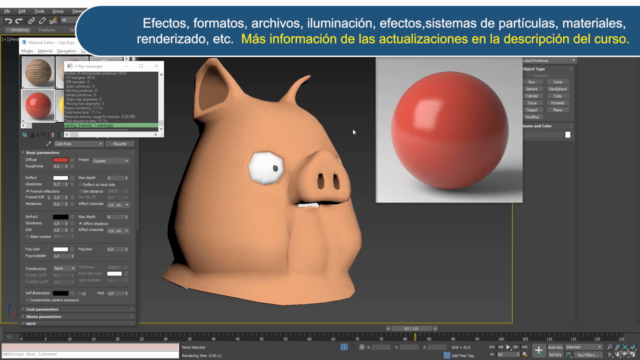Open the Preset Custom dropdown
The height and width of the screenshot is (360, 640).
111,161
